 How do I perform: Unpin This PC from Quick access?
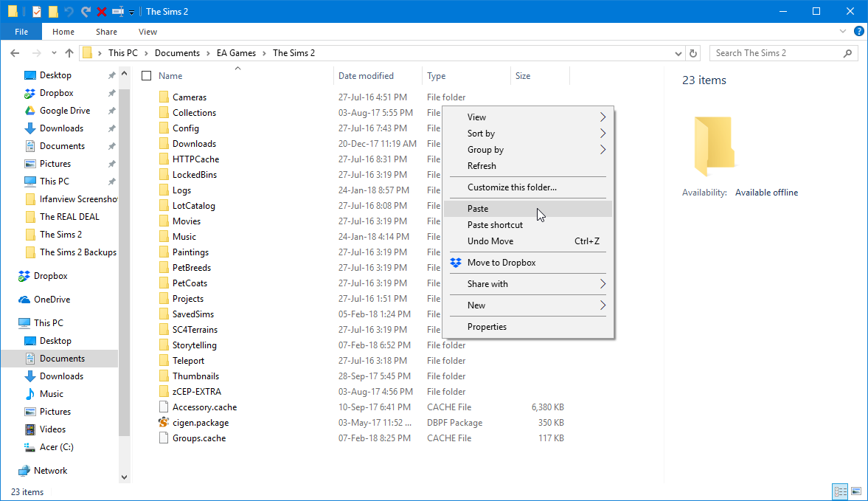point(112,182)
